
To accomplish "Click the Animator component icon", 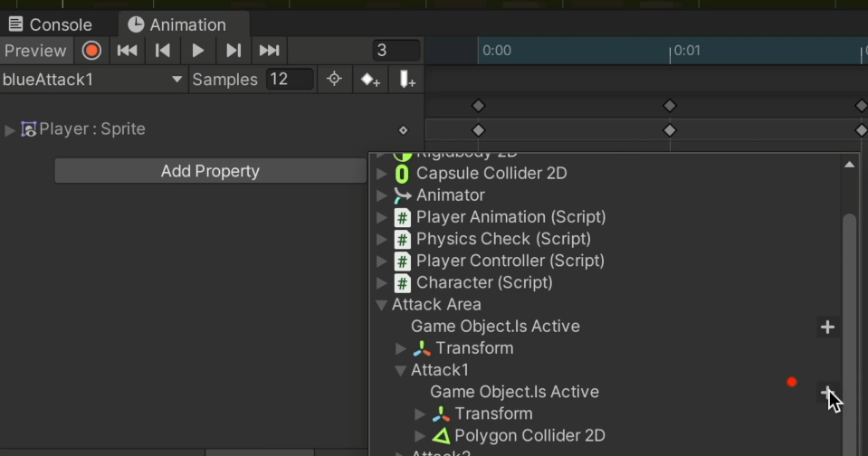I will [x=402, y=195].
